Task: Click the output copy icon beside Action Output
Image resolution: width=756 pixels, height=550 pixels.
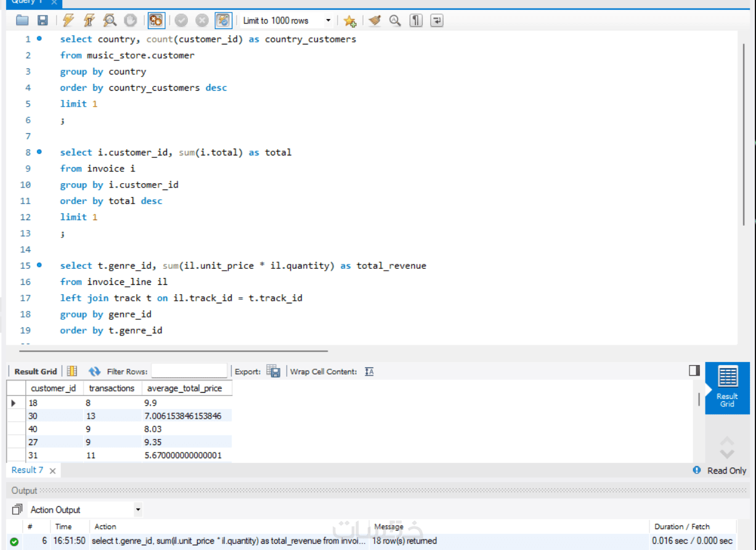Action: coord(17,510)
